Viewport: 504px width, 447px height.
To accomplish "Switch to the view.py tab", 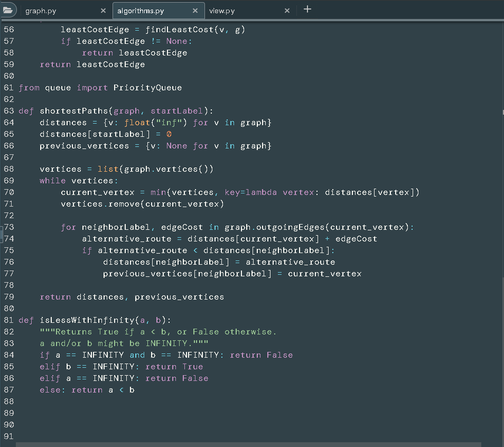I will pyautogui.click(x=222, y=11).
